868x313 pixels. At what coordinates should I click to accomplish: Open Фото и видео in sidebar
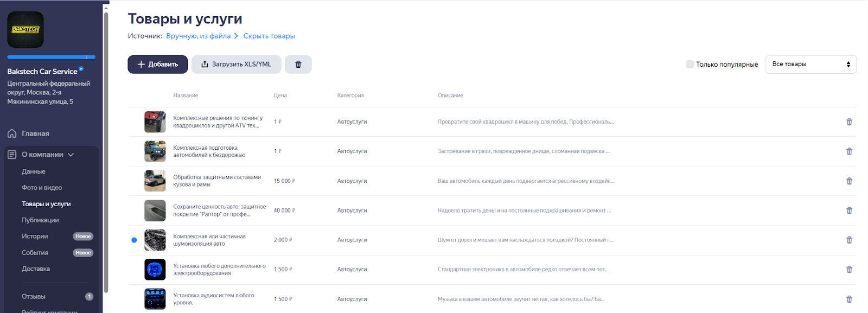click(42, 188)
